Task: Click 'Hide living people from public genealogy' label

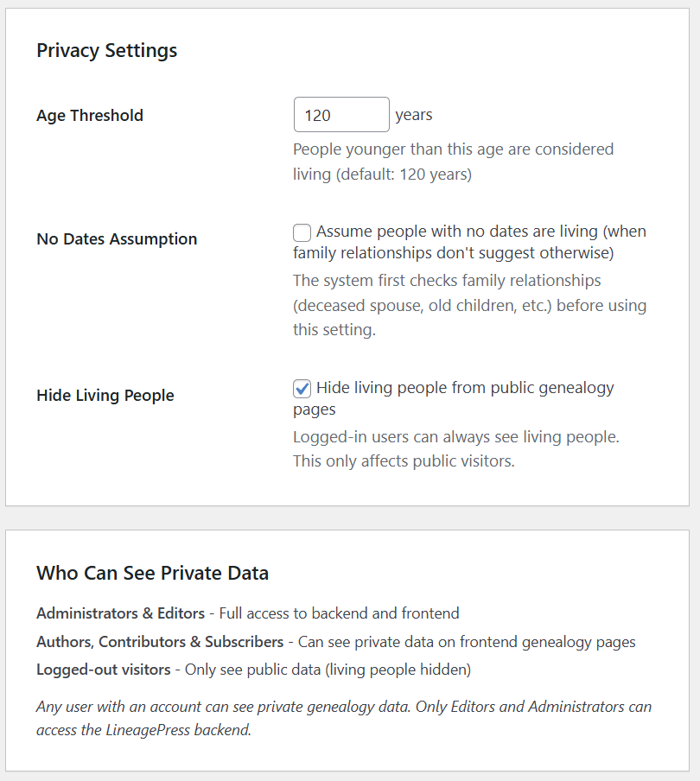Action: pos(465,388)
